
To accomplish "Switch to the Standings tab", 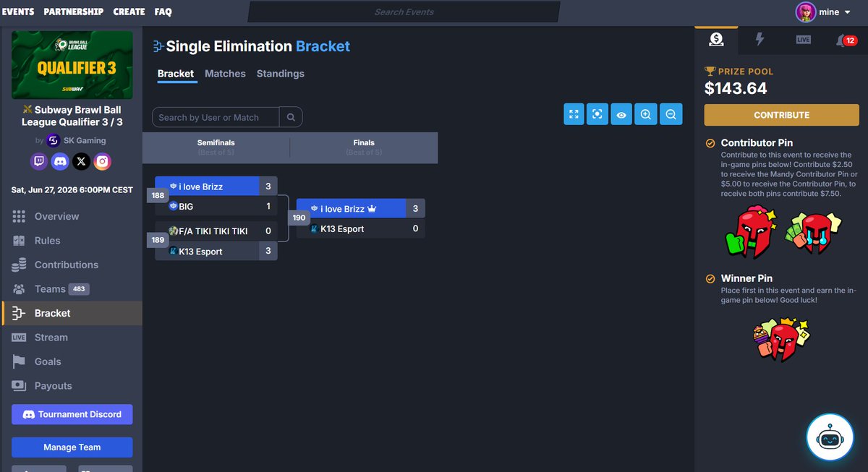I will pos(281,74).
